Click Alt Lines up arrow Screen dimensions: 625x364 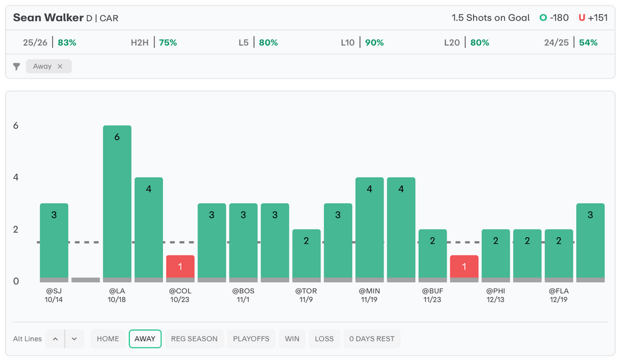55,339
